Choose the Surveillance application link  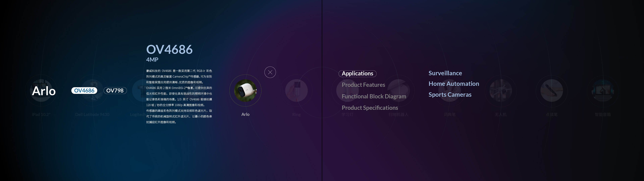point(445,73)
